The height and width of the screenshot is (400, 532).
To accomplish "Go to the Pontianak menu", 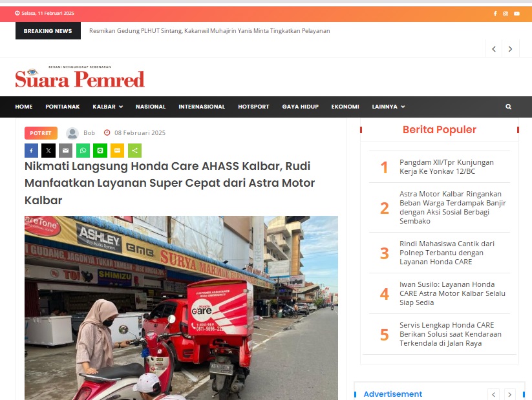I will coord(63,107).
